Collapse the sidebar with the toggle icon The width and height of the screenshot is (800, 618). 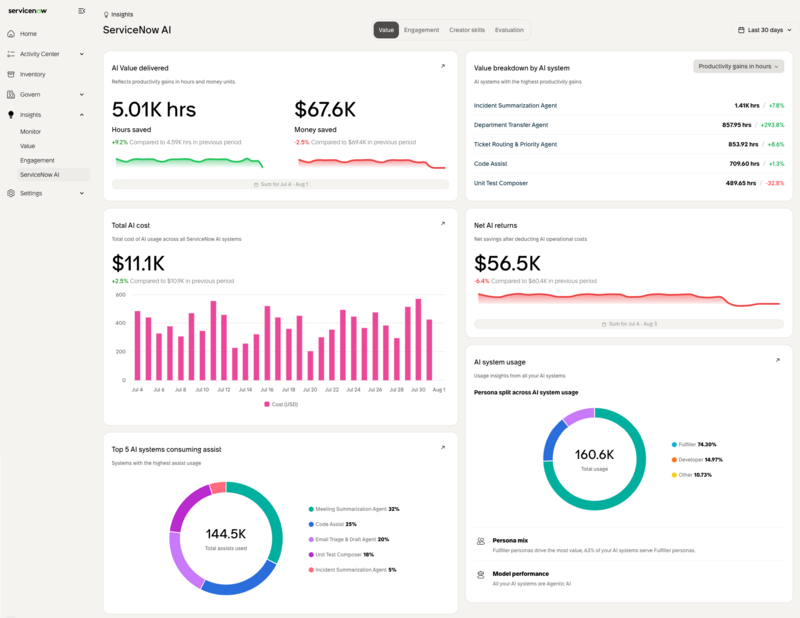81,11
